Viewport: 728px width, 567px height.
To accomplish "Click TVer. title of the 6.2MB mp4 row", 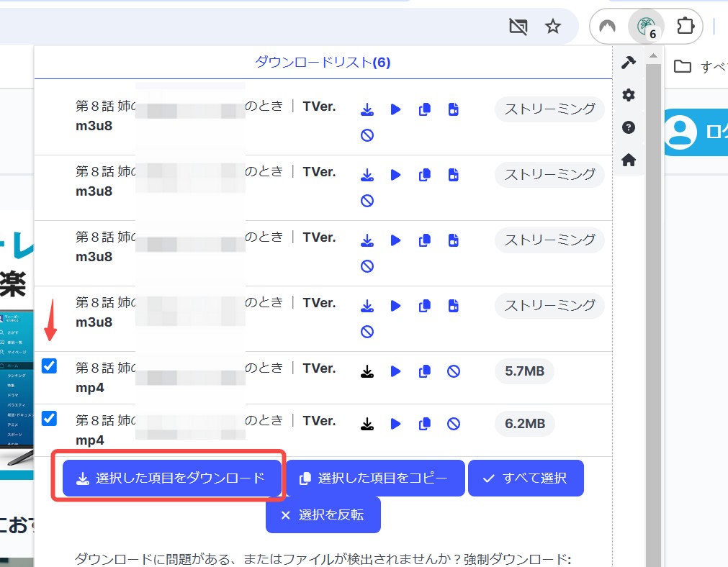I will point(320,421).
